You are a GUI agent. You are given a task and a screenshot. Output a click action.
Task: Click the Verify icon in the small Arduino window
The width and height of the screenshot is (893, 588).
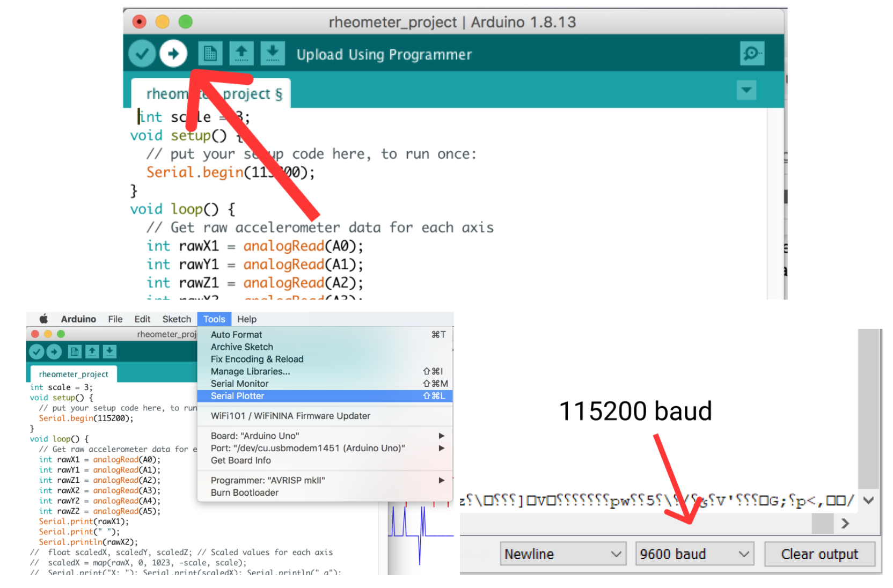pos(36,352)
